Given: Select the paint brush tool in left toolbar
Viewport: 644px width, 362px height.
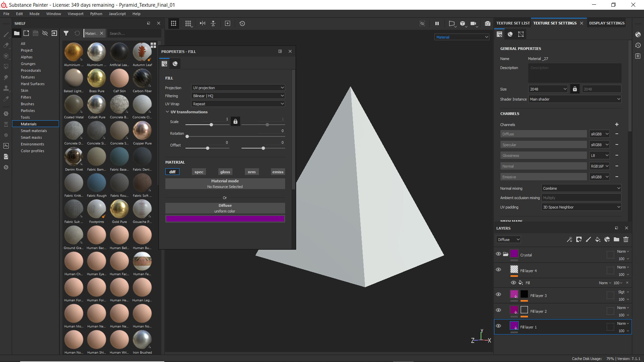Looking at the screenshot, I should pos(6,34).
